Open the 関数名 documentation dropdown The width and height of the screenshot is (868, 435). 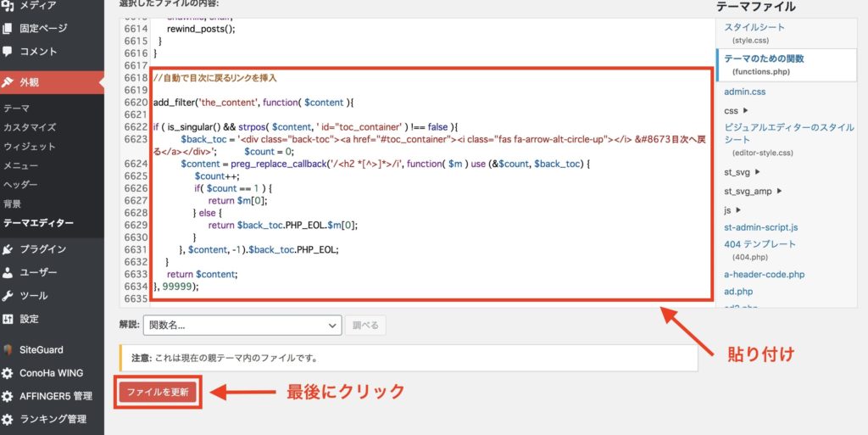click(242, 326)
